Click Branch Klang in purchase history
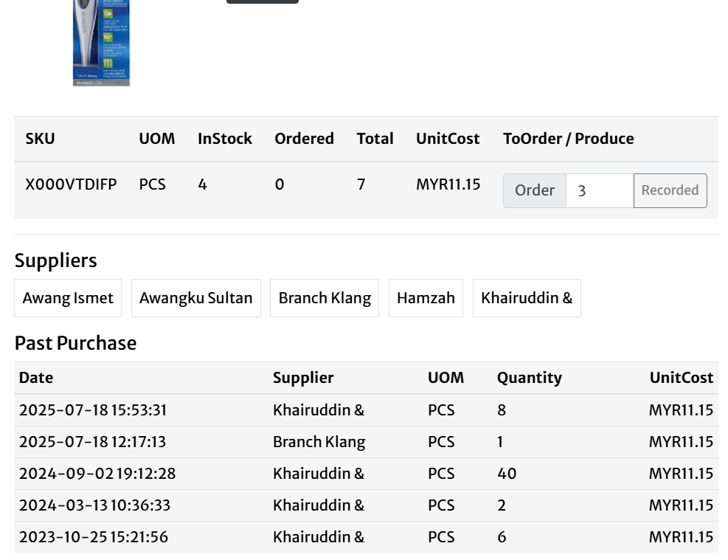728x560 pixels. (x=319, y=442)
